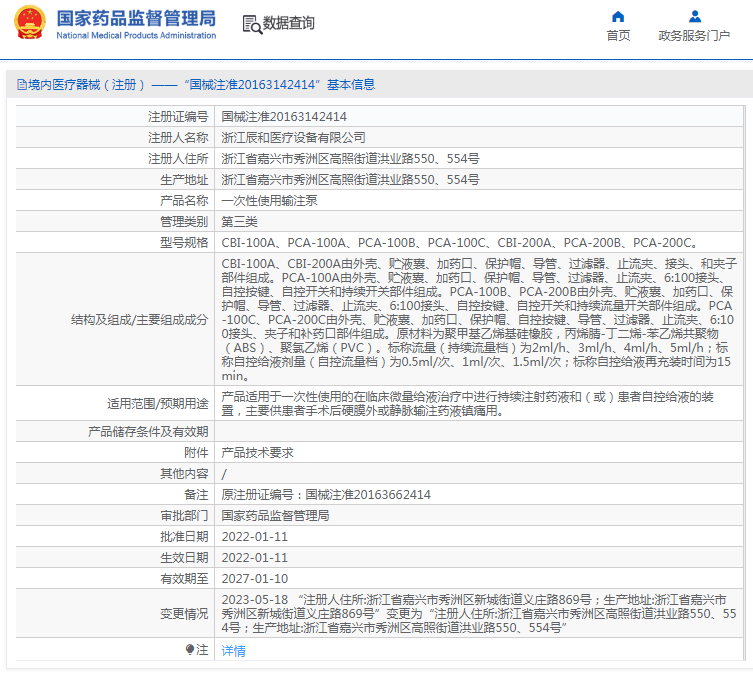Click National Medical Products Administration subtitle
Image resolution: width=753 pixels, height=676 pixels.
(x=136, y=36)
